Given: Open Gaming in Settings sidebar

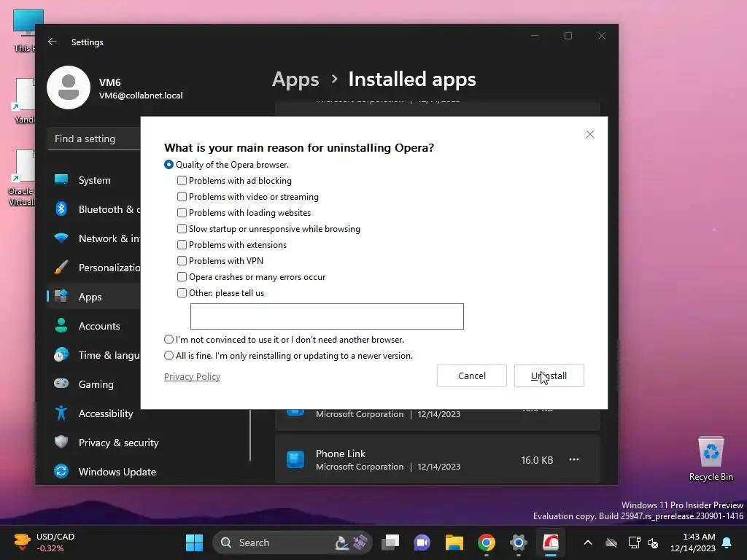Looking at the screenshot, I should (94, 384).
